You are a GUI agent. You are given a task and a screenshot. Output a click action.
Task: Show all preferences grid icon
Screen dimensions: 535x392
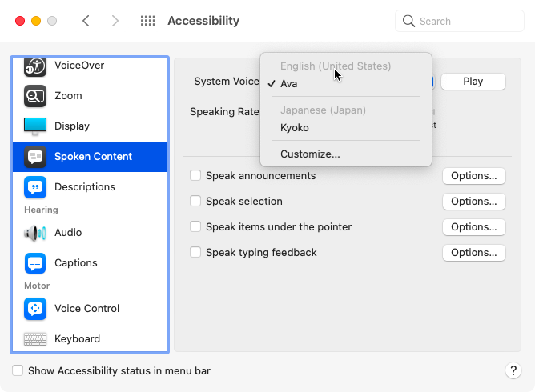[147, 22]
